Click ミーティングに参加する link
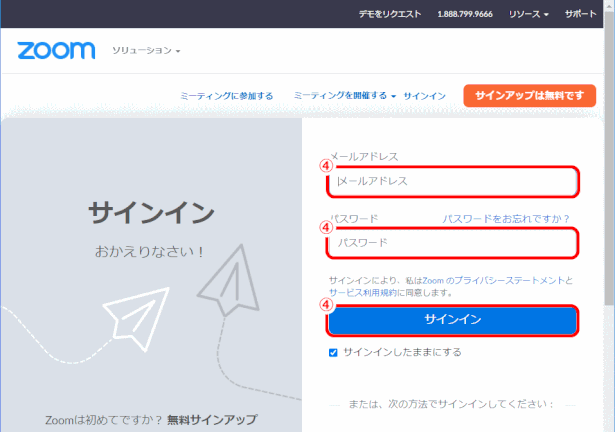 [x=227, y=96]
